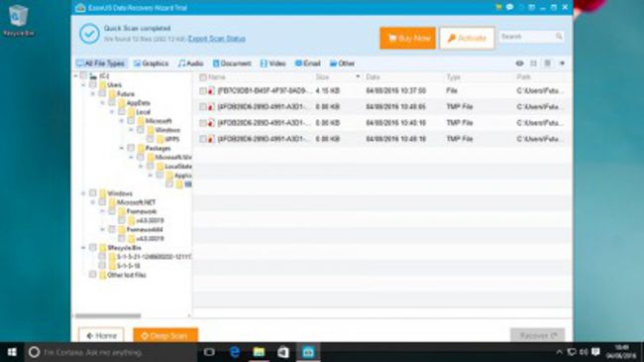Check the Framework64 folder checkbox
Viewport: 644px width, 362px height.
click(112, 229)
